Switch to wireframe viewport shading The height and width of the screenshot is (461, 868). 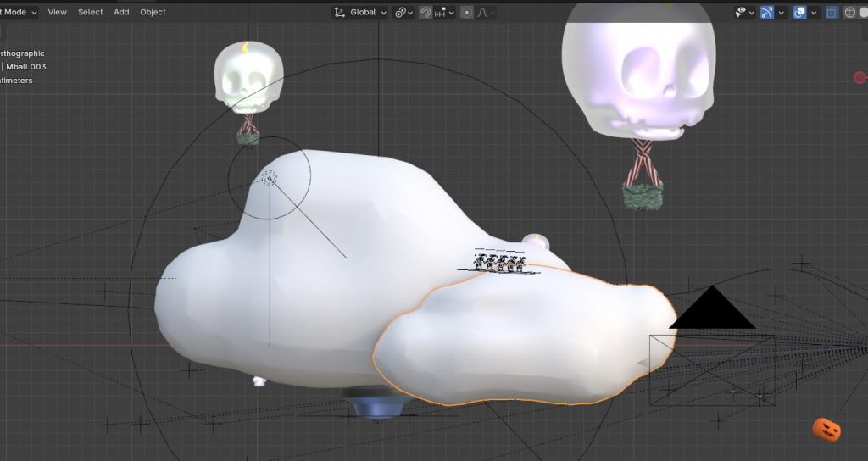click(x=849, y=12)
